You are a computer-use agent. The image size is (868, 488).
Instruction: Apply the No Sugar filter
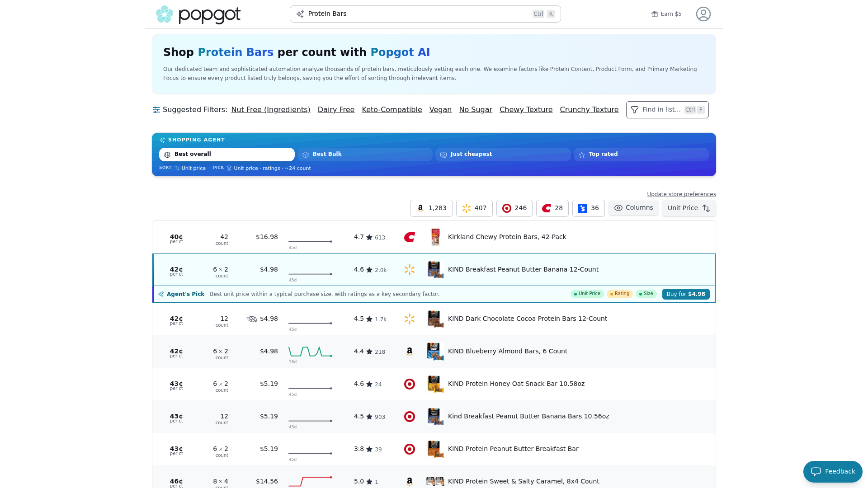(x=476, y=110)
